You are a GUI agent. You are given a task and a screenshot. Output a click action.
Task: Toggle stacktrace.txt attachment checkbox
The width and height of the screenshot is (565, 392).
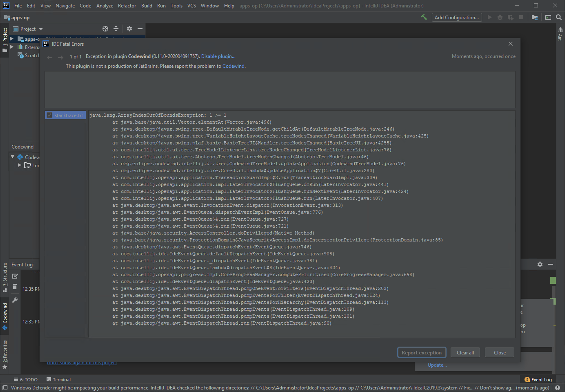(49, 115)
